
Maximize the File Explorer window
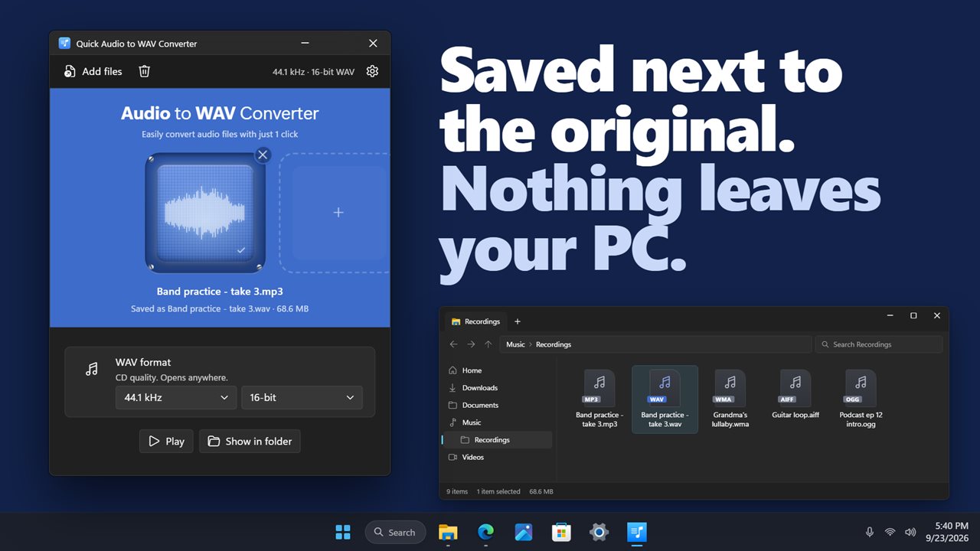(913, 315)
